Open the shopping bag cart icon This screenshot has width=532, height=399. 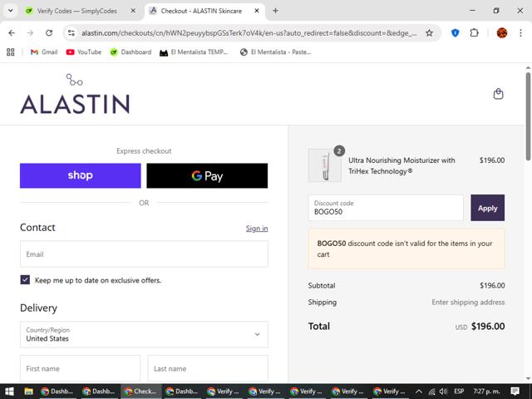tap(498, 94)
